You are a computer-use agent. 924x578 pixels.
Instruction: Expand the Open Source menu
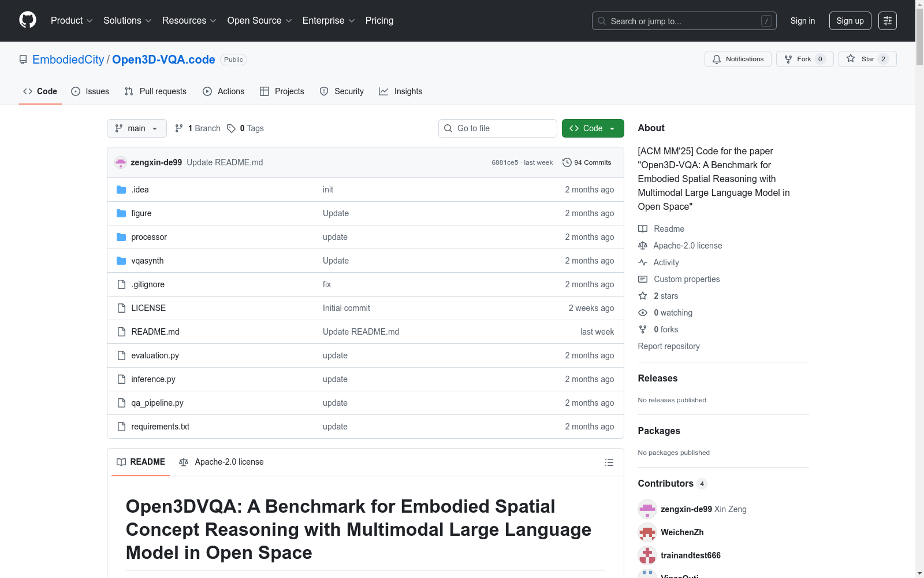[x=260, y=21]
